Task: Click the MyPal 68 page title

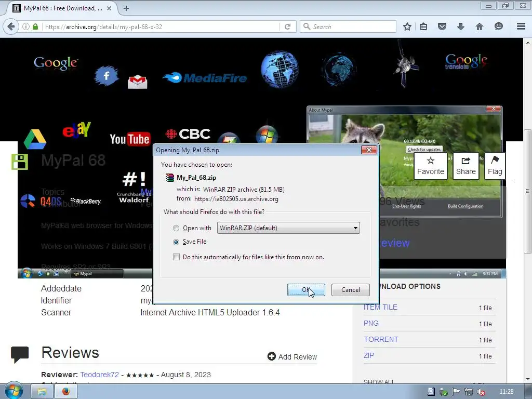Action: 73,160
